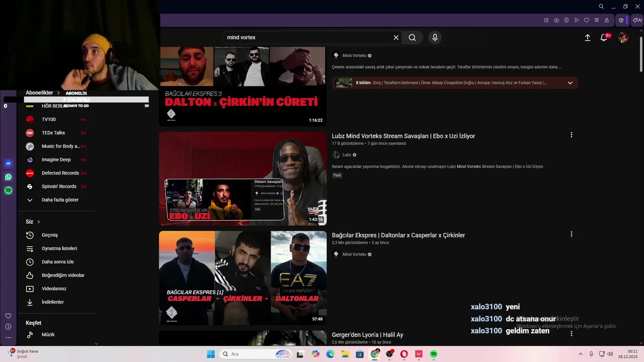Open the easy setup sliders icon
Image resolution: width=644 pixels, height=362 pixels.
click(597, 20)
